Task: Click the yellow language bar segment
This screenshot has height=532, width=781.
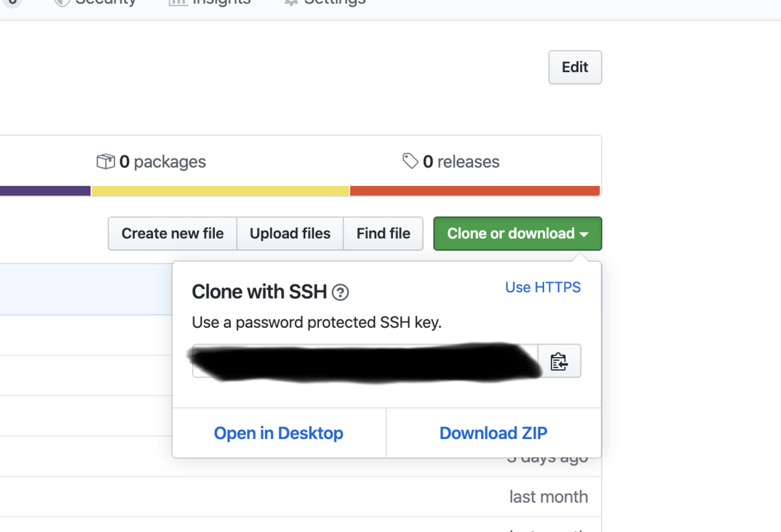Action: point(220,191)
